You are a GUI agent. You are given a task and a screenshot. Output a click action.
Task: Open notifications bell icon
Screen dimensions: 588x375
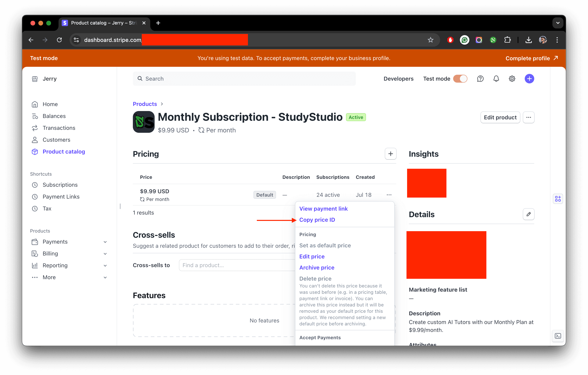[x=496, y=79]
